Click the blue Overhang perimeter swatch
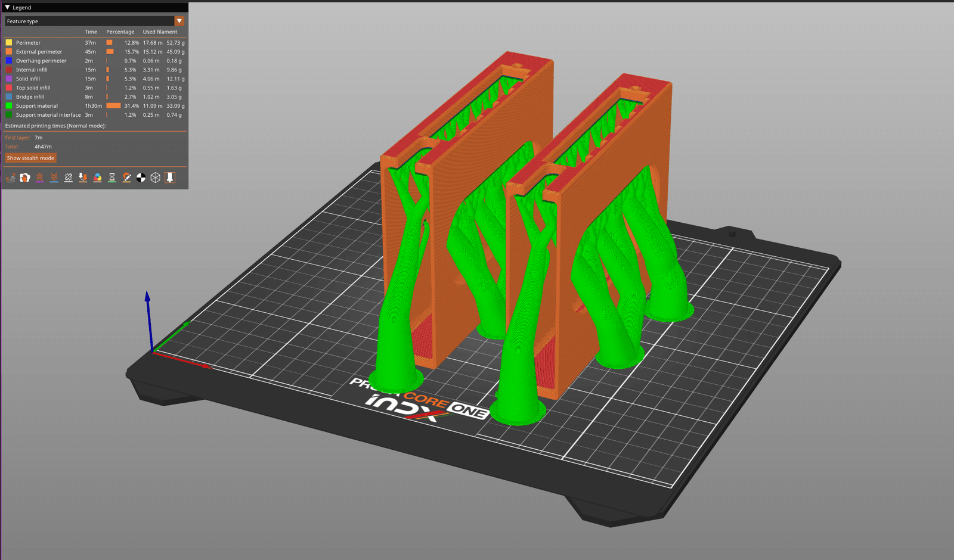This screenshot has height=560, width=954. [x=9, y=60]
